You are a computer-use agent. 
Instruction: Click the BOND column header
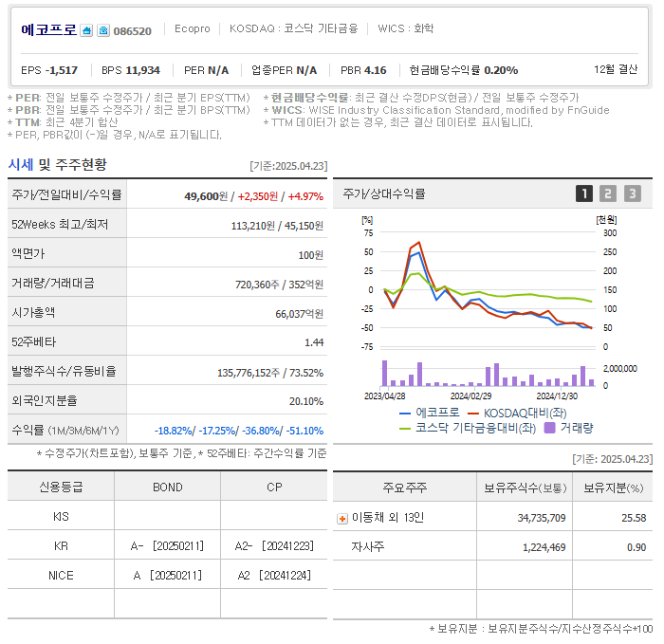tap(168, 488)
